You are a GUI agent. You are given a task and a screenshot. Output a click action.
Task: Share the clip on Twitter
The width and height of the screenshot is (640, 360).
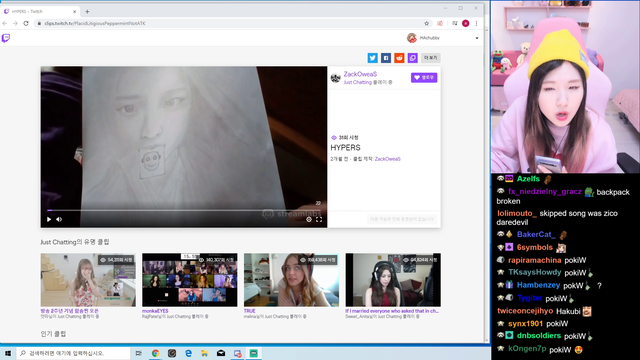372,58
